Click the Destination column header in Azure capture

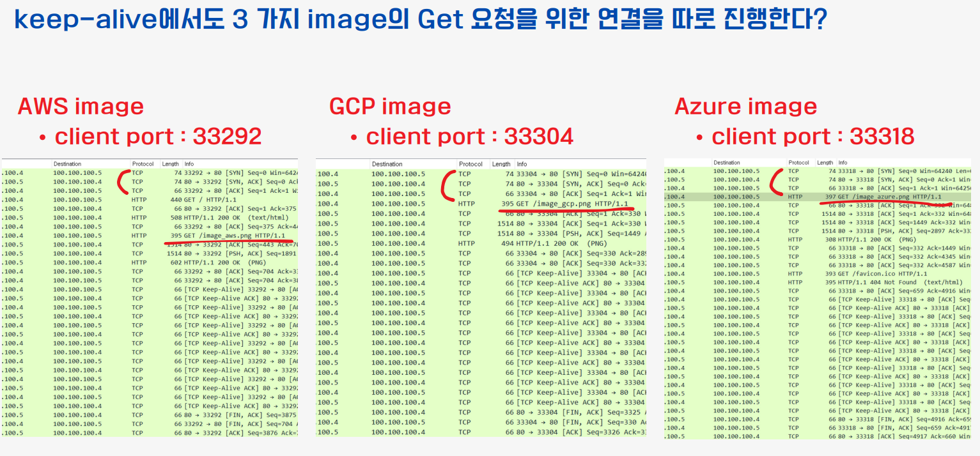(727, 163)
